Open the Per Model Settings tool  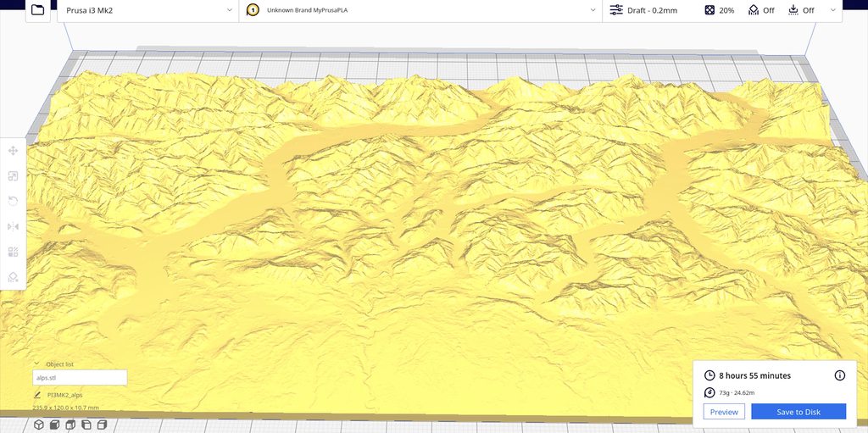[x=13, y=253]
